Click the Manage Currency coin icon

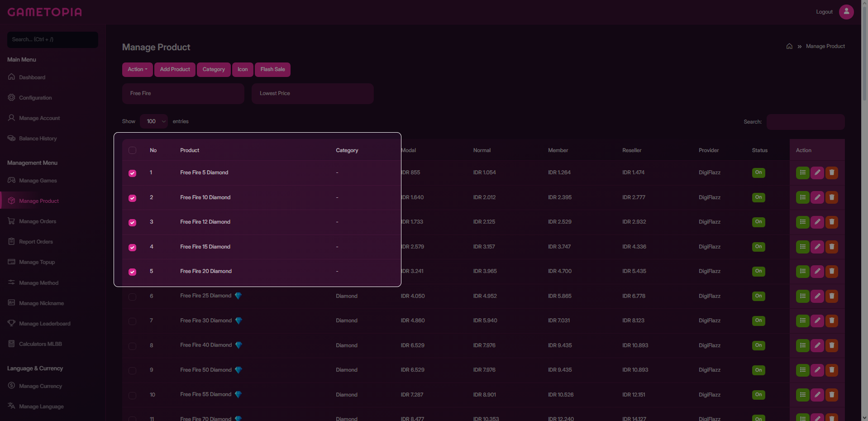(11, 386)
